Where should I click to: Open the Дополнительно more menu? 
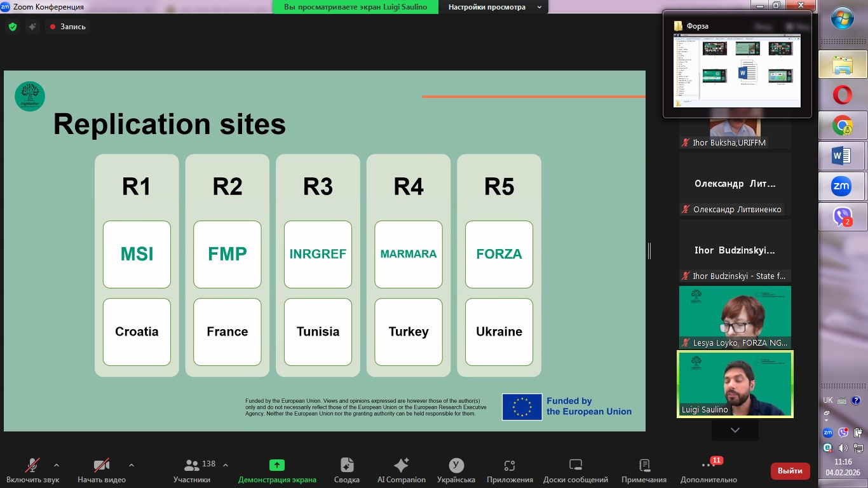[x=709, y=466]
